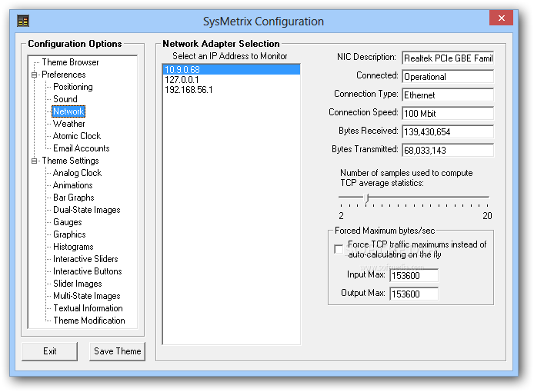Open Analog Clock theme settings

click(x=77, y=173)
